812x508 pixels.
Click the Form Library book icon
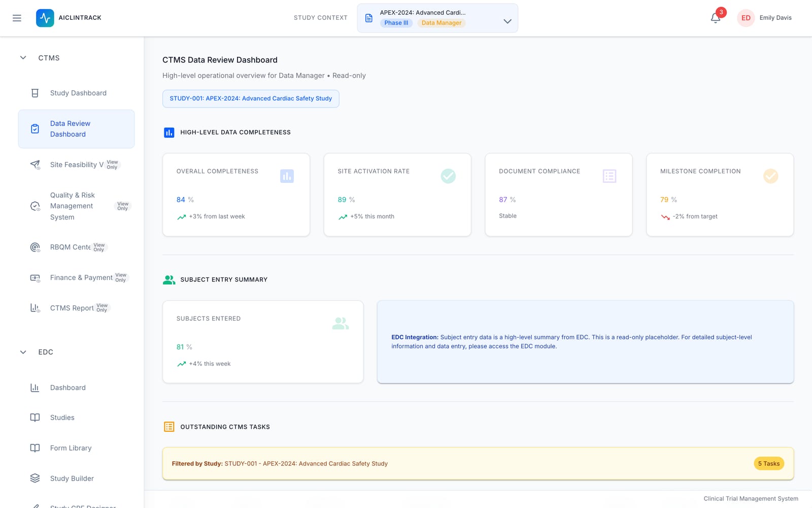[x=35, y=448]
